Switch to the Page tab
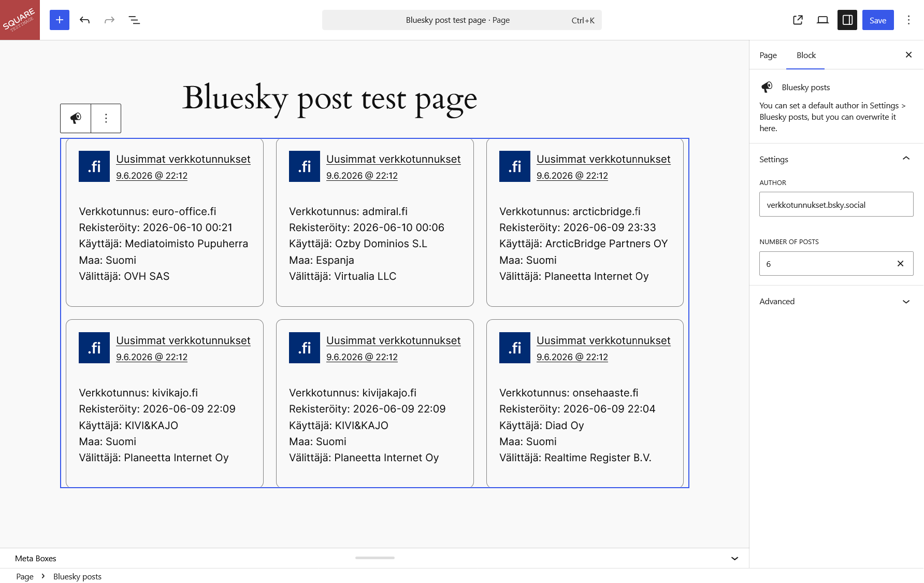The height and width of the screenshot is (583, 924). click(x=768, y=55)
